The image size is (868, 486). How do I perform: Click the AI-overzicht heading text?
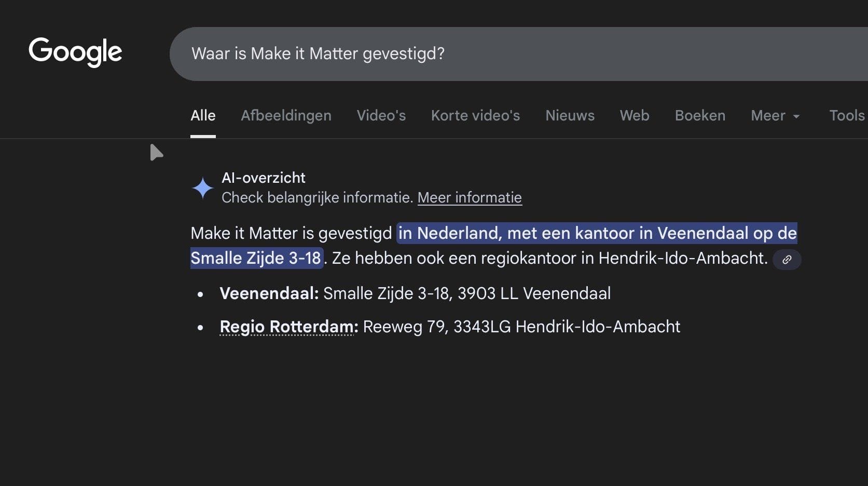coord(264,178)
